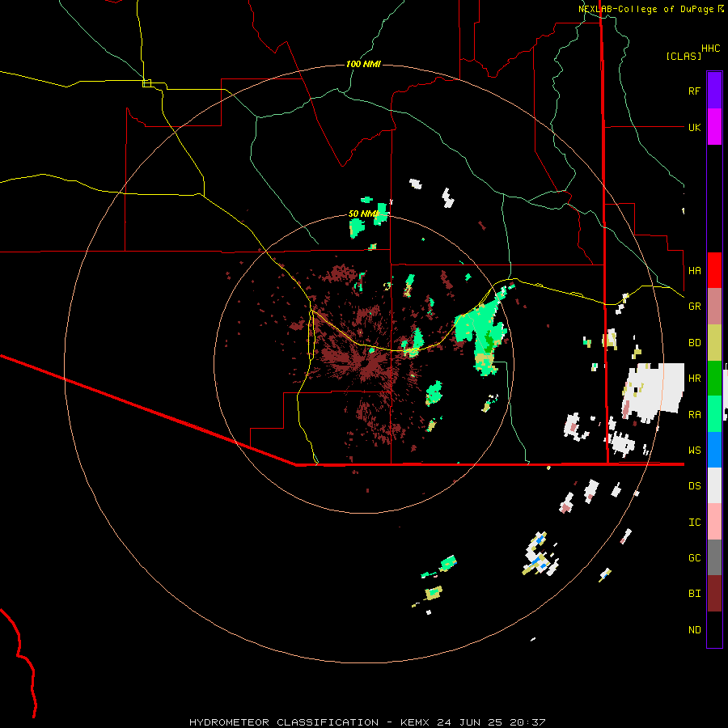Click the RA legend label

coord(694,414)
